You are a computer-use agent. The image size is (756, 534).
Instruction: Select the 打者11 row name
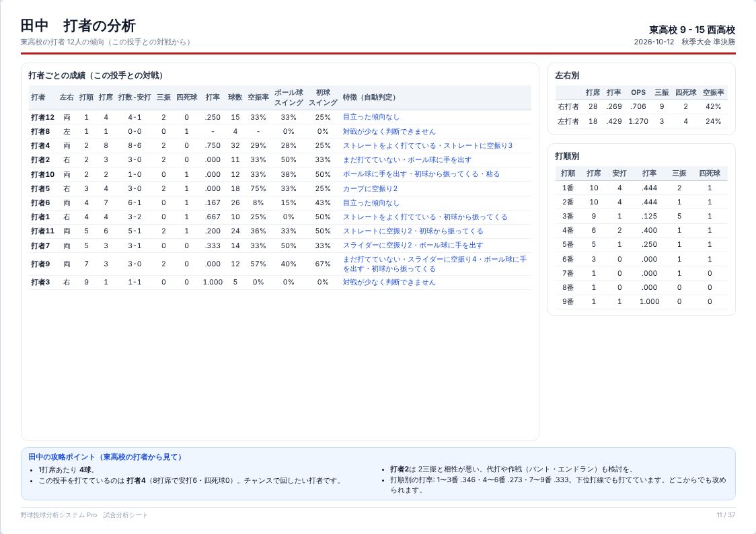click(43, 231)
